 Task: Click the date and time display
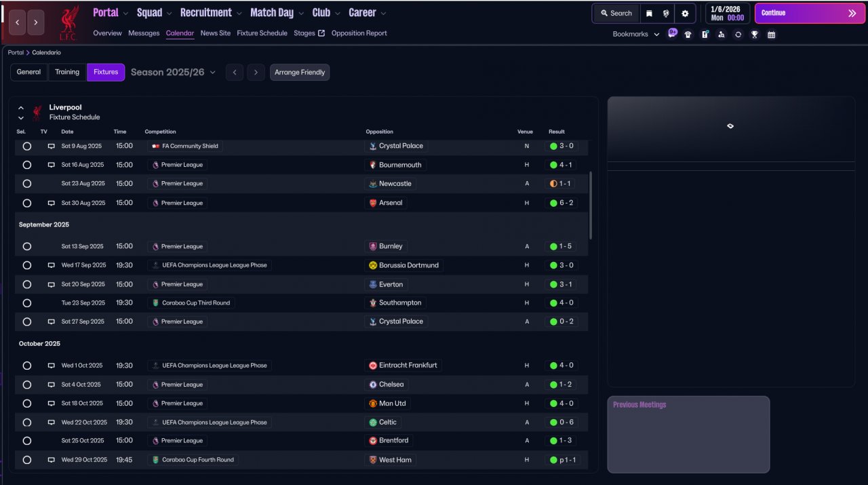click(x=727, y=14)
